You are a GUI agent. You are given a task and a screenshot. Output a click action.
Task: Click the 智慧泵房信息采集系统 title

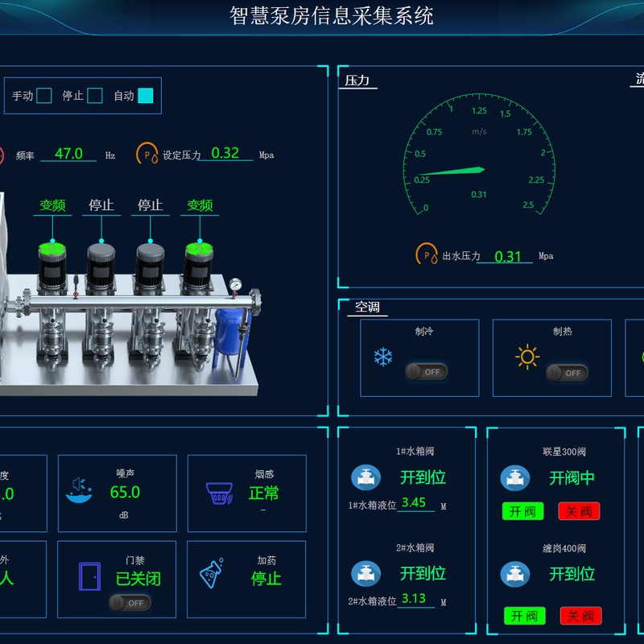point(332,16)
